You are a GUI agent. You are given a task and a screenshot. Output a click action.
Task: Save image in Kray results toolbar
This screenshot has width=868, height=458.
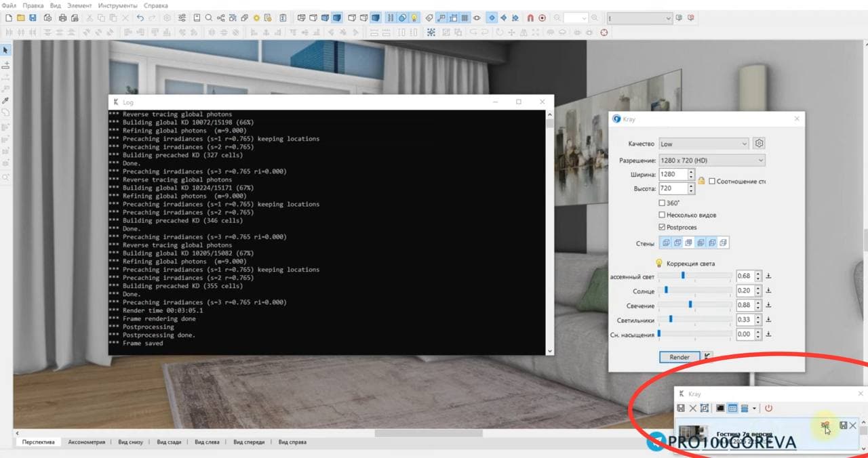(681, 408)
